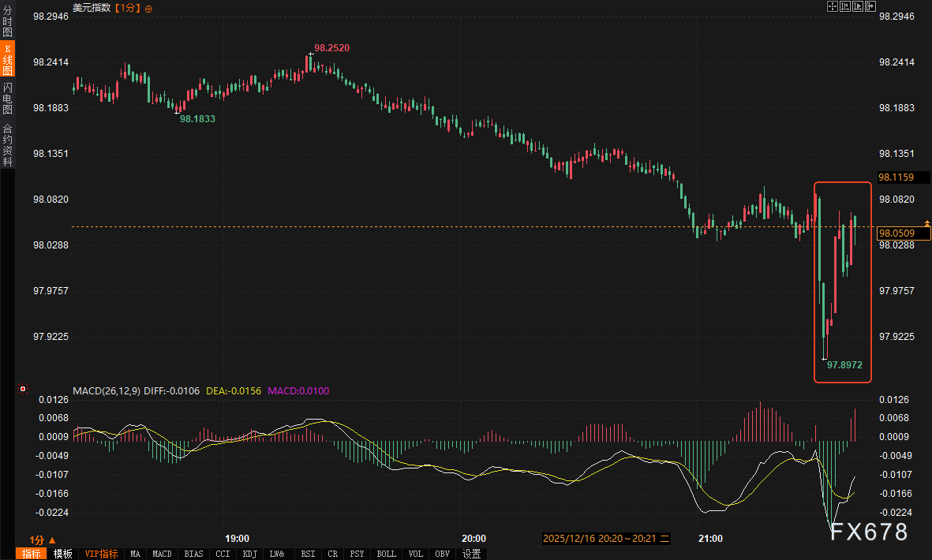The width and height of the screenshot is (932, 560).
Task: Click the crosshair cursor icon at top right
Action: tap(832, 7)
